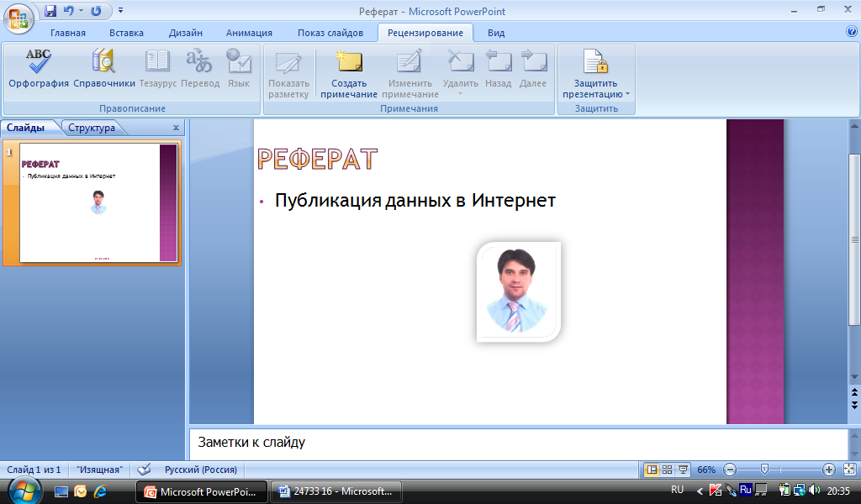The height and width of the screenshot is (504, 861).
Task: Click Удалить comment button
Action: click(461, 67)
